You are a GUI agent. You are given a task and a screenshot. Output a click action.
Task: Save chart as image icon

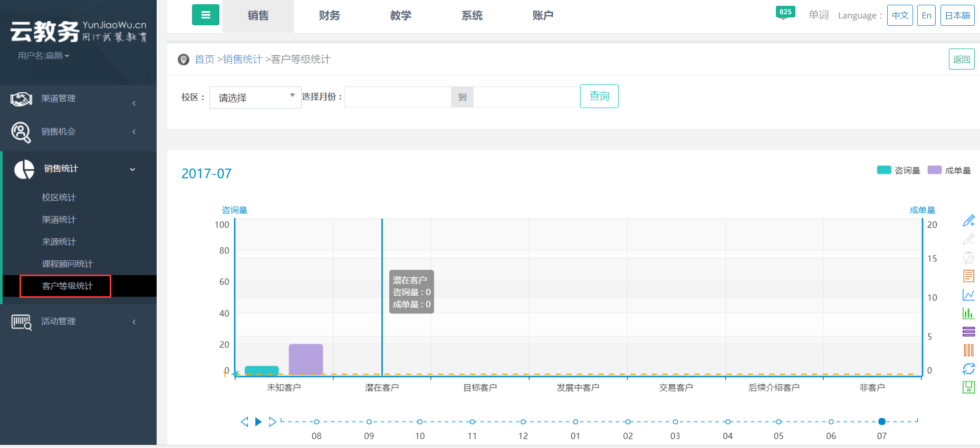pyautogui.click(x=968, y=387)
